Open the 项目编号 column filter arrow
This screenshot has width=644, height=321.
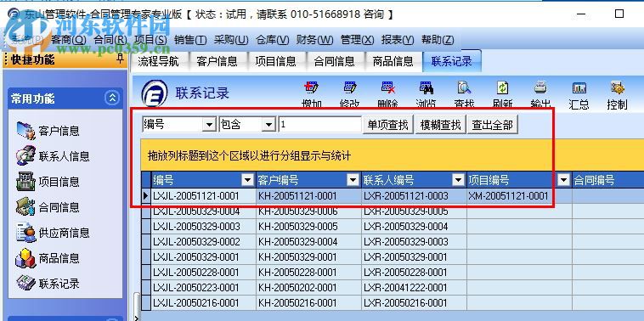(x=564, y=180)
